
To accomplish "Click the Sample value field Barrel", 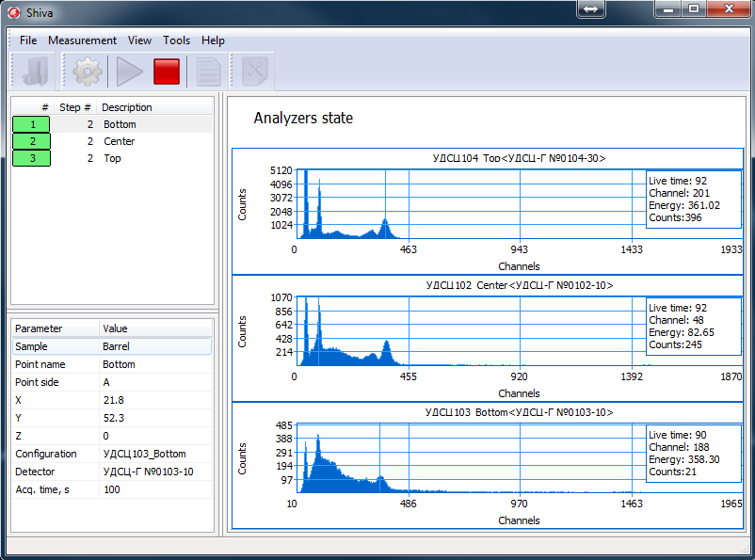I will pos(154,346).
